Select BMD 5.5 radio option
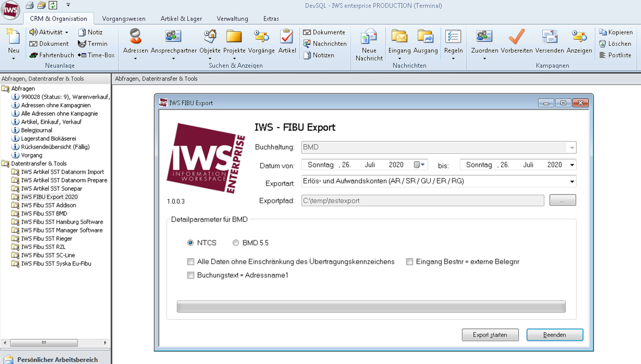The image size is (641, 364). [x=236, y=243]
